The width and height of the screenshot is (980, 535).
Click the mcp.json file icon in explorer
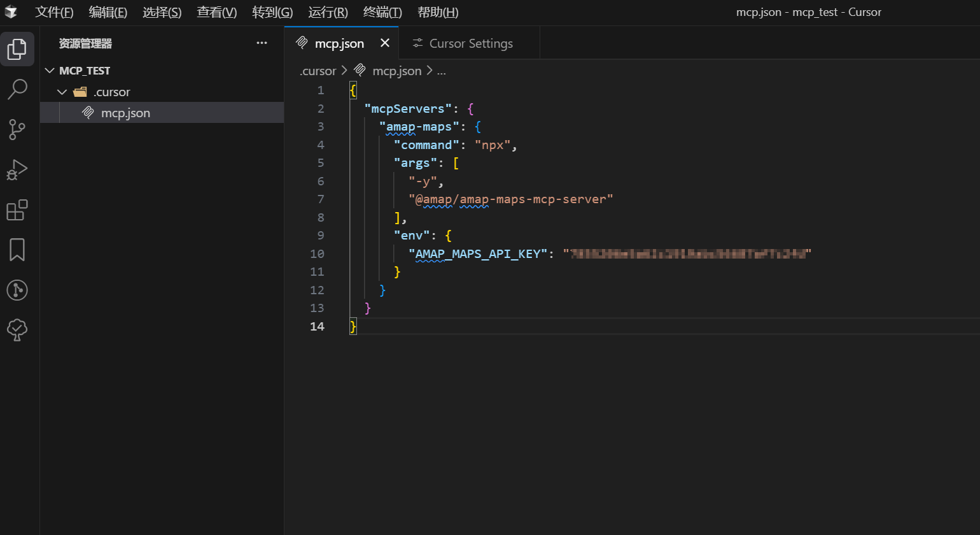(88, 113)
